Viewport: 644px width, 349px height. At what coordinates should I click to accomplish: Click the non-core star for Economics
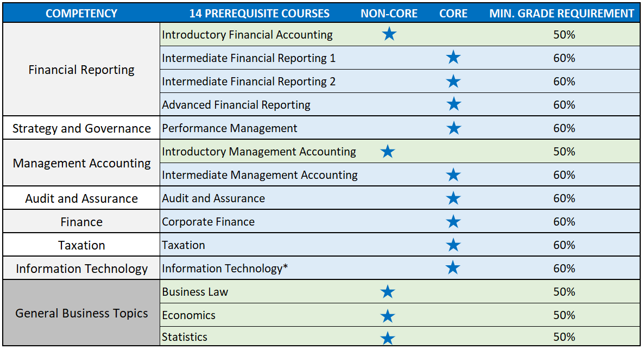tap(388, 315)
